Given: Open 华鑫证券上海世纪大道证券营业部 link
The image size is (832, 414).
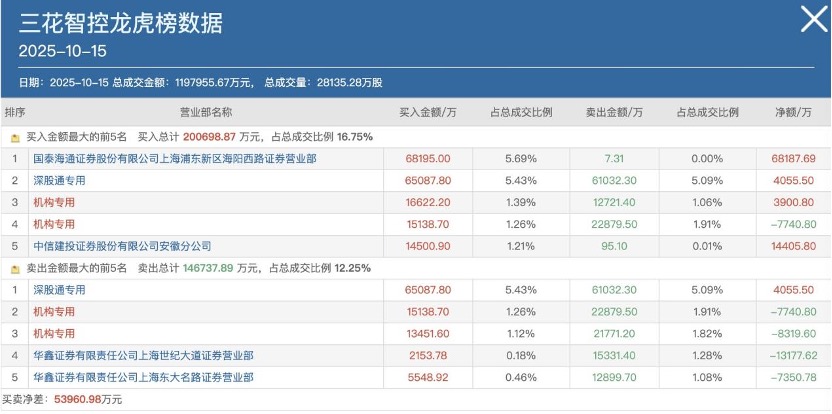Looking at the screenshot, I should pyautogui.click(x=143, y=356).
